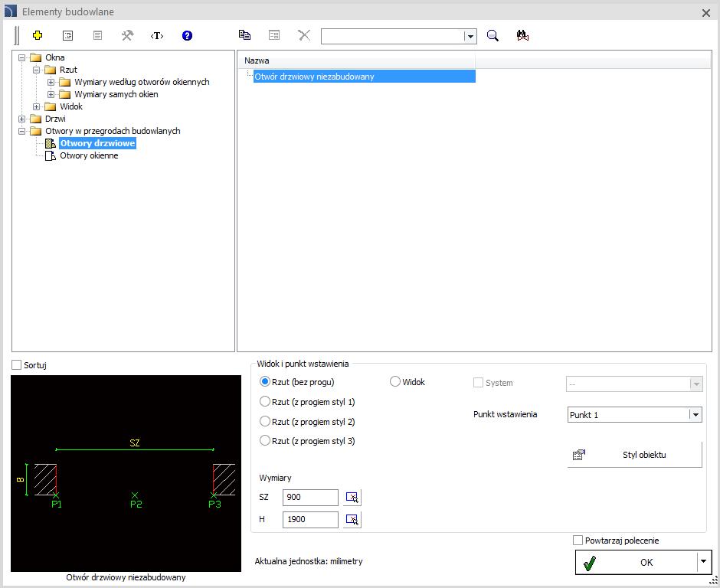The image size is (720, 588).
Task: Enable Powtarzaj polecenie checkbox
Action: (x=578, y=541)
